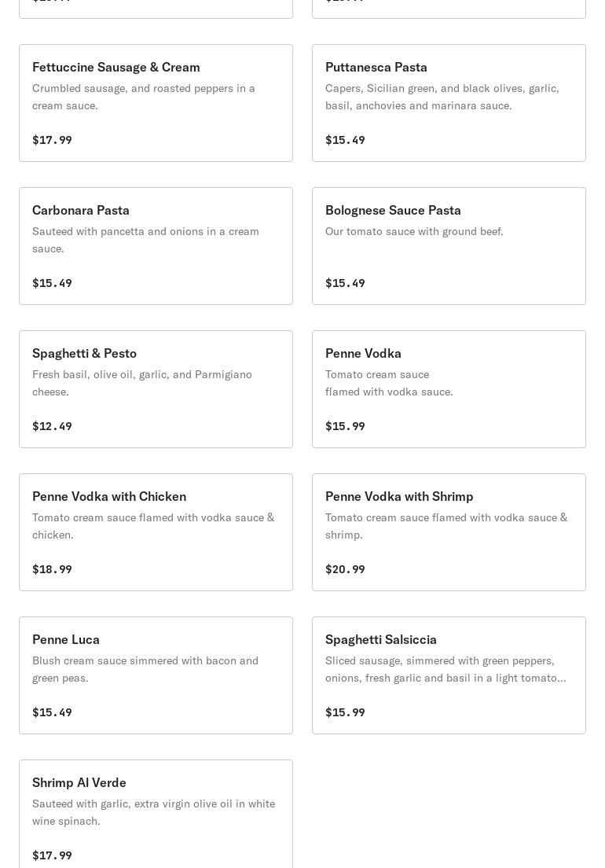
Task: Click the $12.49 price text
Action: (x=52, y=426)
